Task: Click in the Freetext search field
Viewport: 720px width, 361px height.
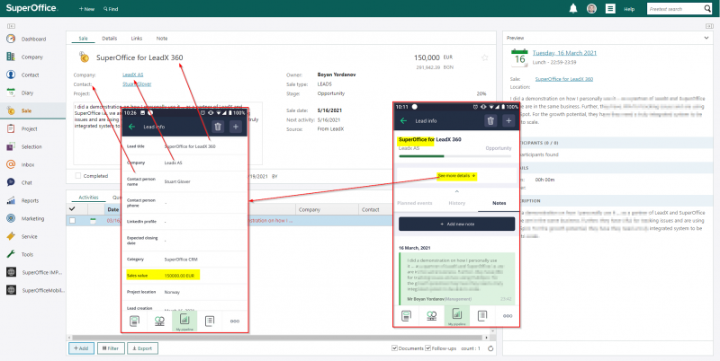Action: (x=675, y=9)
